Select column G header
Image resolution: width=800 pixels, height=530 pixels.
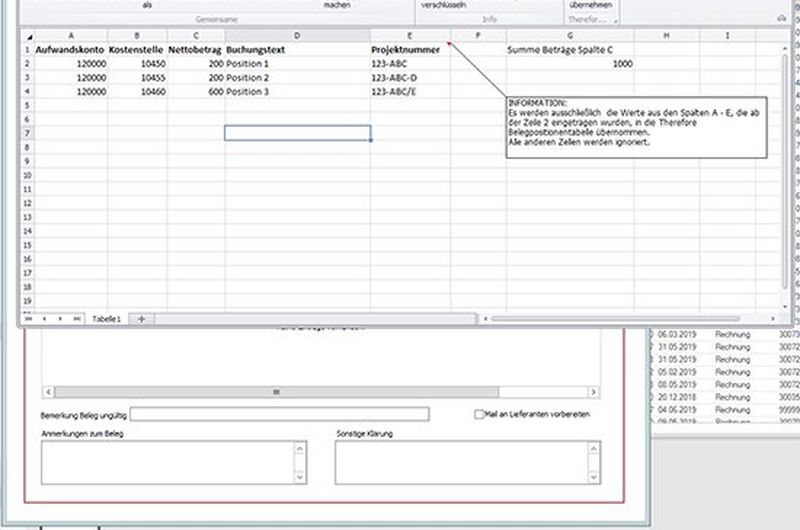[x=570, y=36]
